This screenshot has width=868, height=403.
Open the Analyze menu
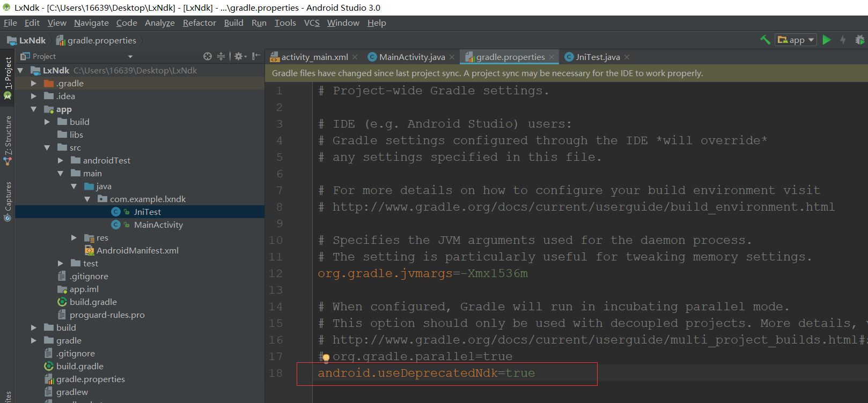point(160,23)
